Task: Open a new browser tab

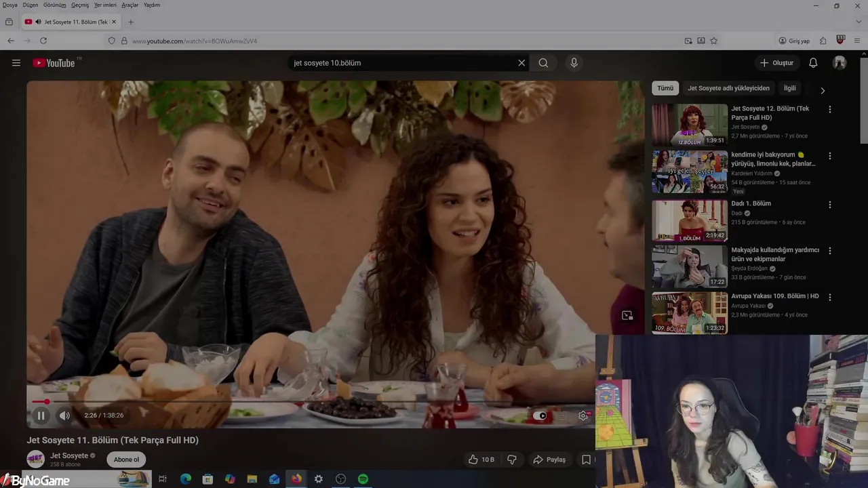Action: click(131, 22)
